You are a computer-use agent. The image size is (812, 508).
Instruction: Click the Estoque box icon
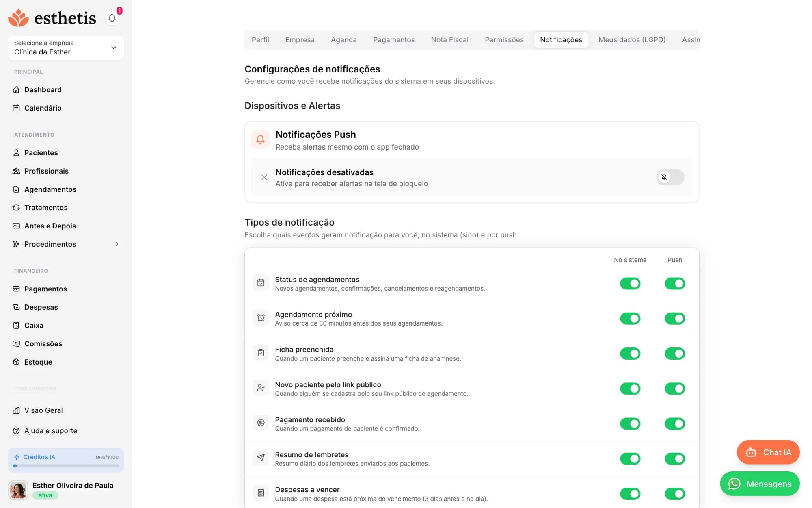(x=16, y=362)
